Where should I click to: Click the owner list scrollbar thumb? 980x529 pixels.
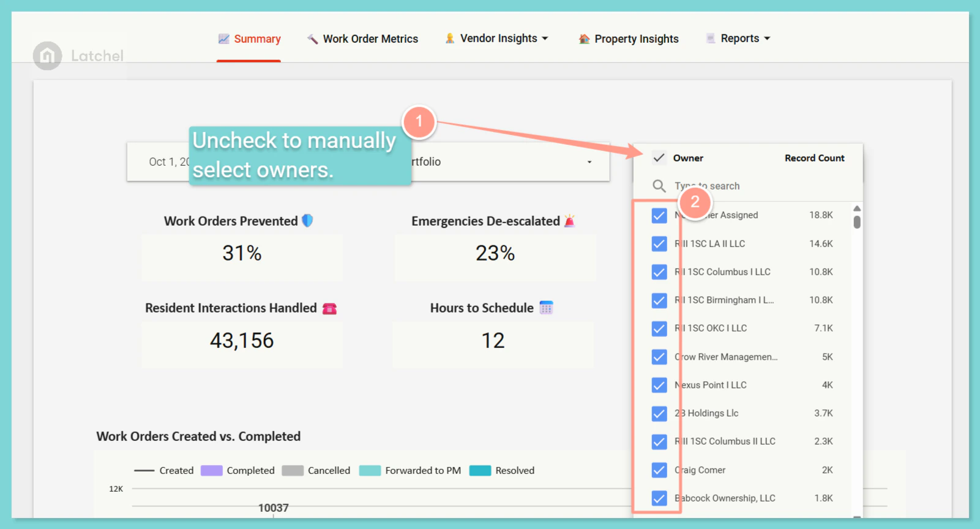[857, 222]
